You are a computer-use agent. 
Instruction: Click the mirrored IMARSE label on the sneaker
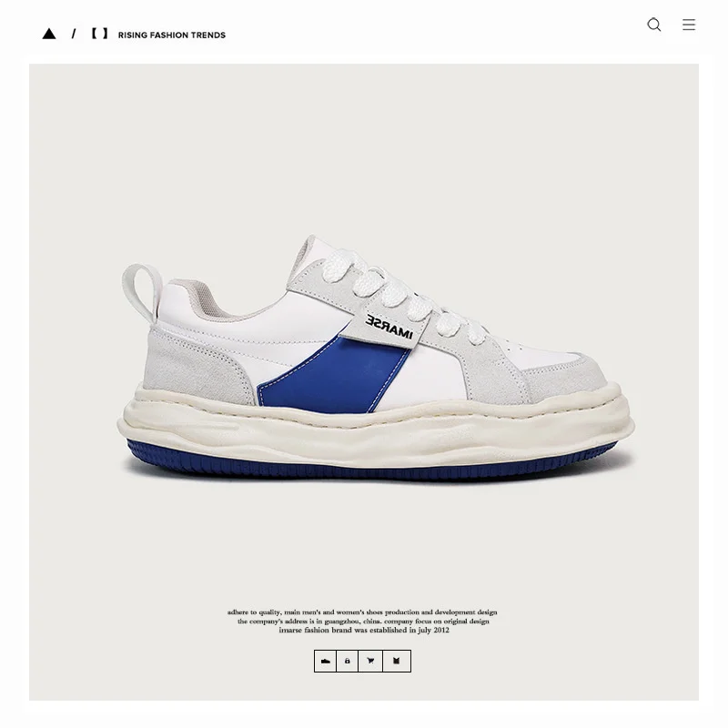389,327
